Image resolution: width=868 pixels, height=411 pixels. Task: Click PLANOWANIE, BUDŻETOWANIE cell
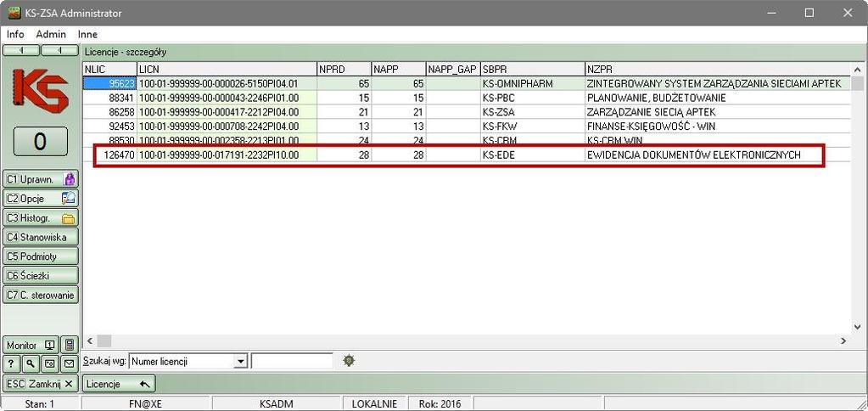718,98
